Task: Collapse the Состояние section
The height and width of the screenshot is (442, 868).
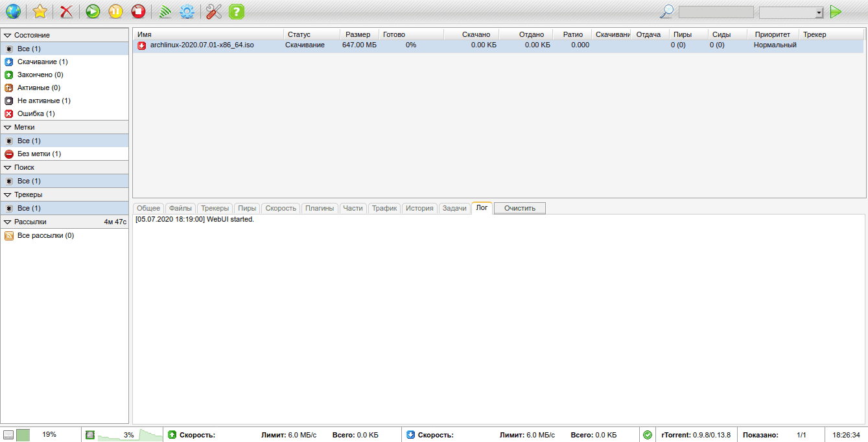Action: click(64, 35)
